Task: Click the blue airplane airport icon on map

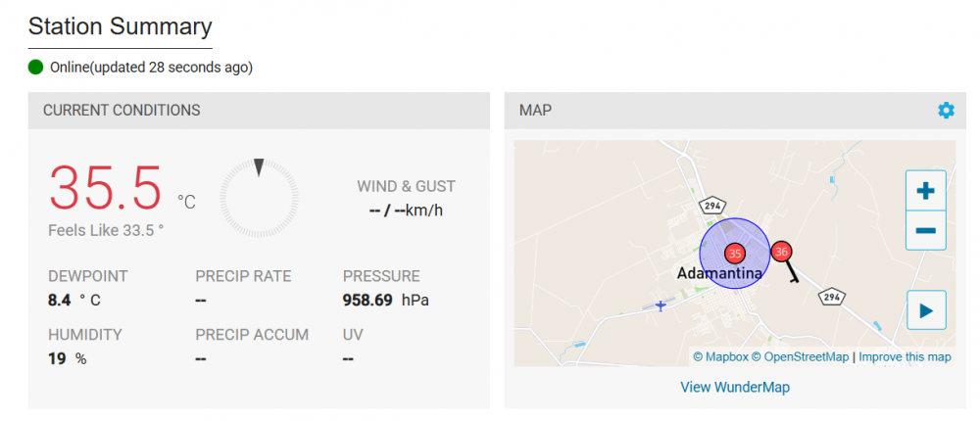Action: click(661, 305)
